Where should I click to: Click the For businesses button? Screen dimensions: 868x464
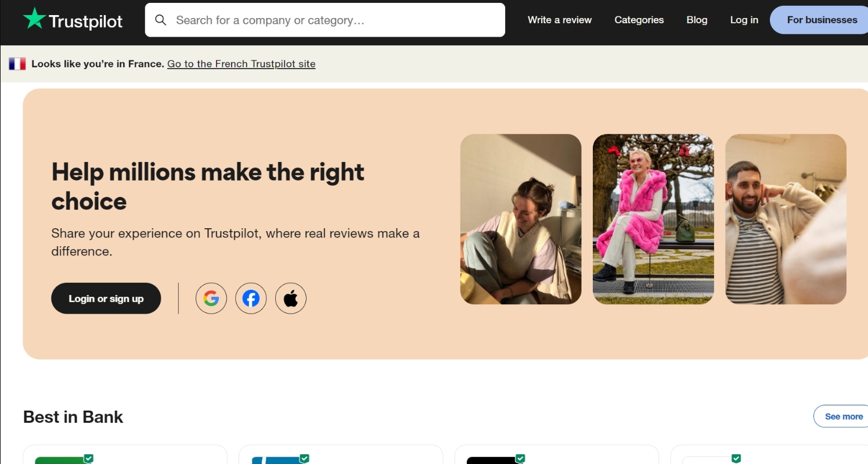click(820, 20)
